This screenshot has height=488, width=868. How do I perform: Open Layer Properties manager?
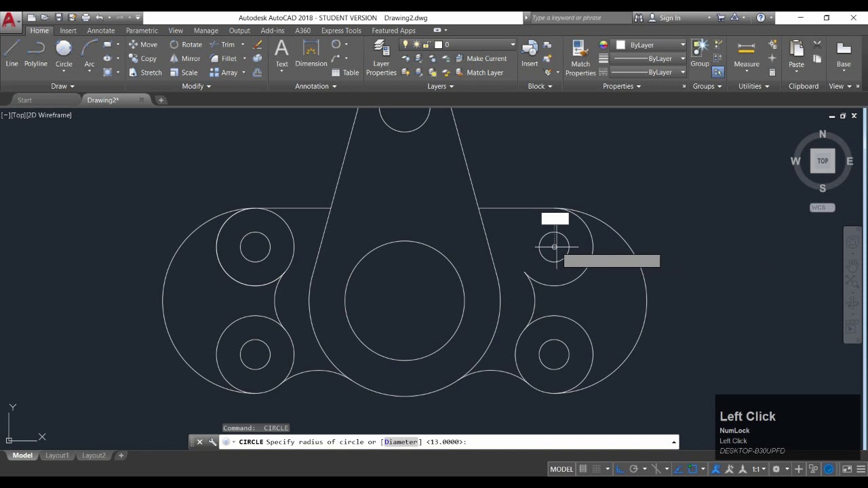click(381, 58)
